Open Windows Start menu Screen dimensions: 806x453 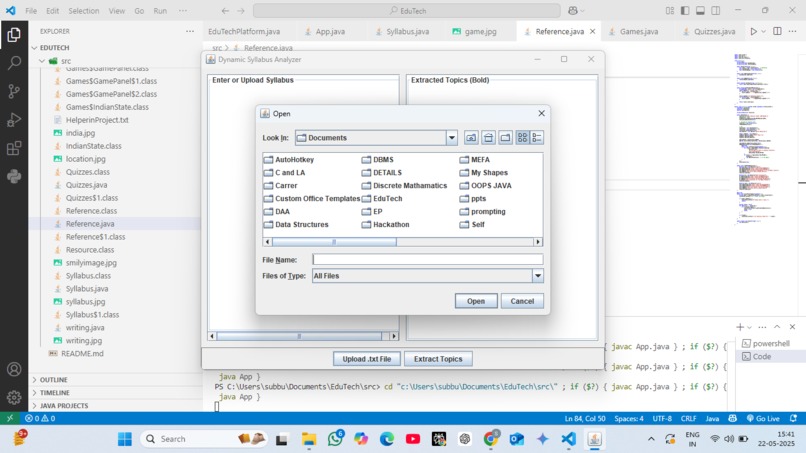pyautogui.click(x=125, y=439)
